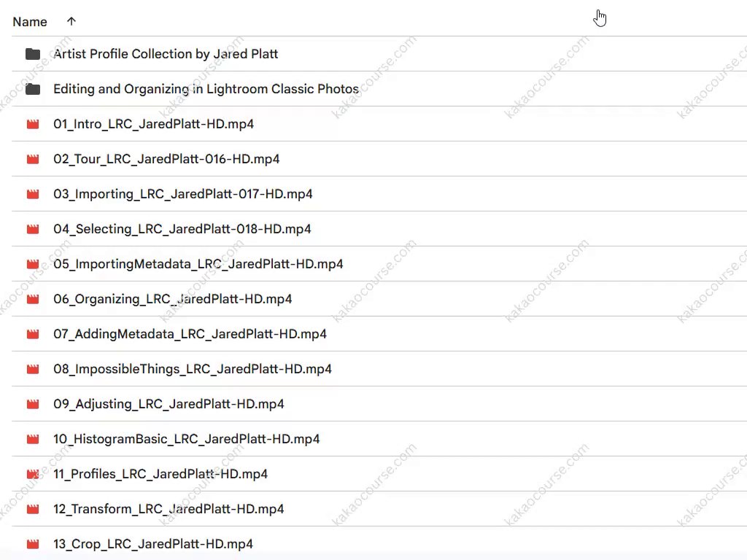Click video icon for 10_HistogramBasic_LRC file
747x560 pixels.
point(33,439)
